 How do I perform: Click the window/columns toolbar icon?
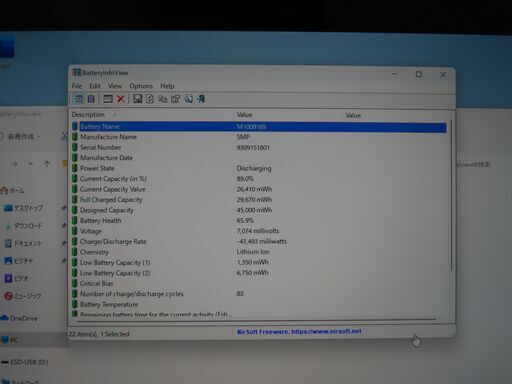coord(108,99)
